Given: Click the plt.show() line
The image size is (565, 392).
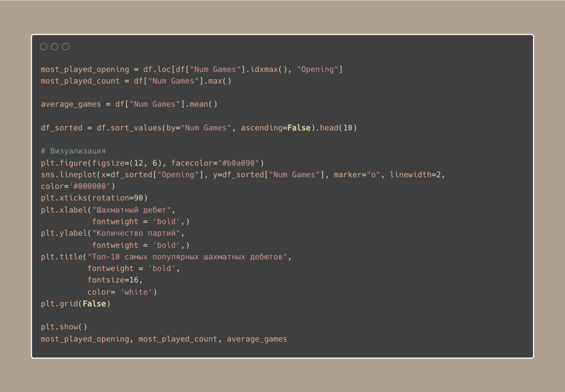Looking at the screenshot, I should click(x=64, y=327).
